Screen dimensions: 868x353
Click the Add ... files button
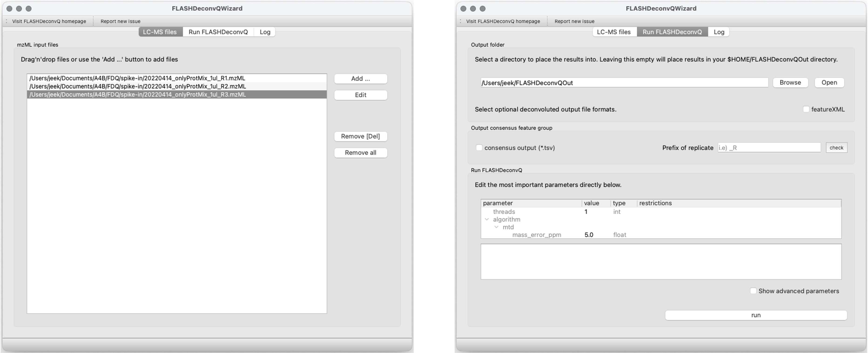[x=360, y=78]
